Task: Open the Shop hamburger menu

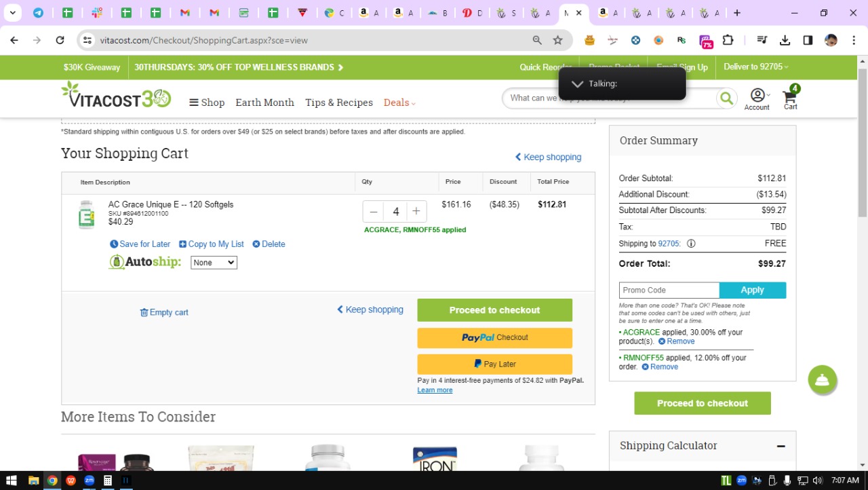Action: 207,102
